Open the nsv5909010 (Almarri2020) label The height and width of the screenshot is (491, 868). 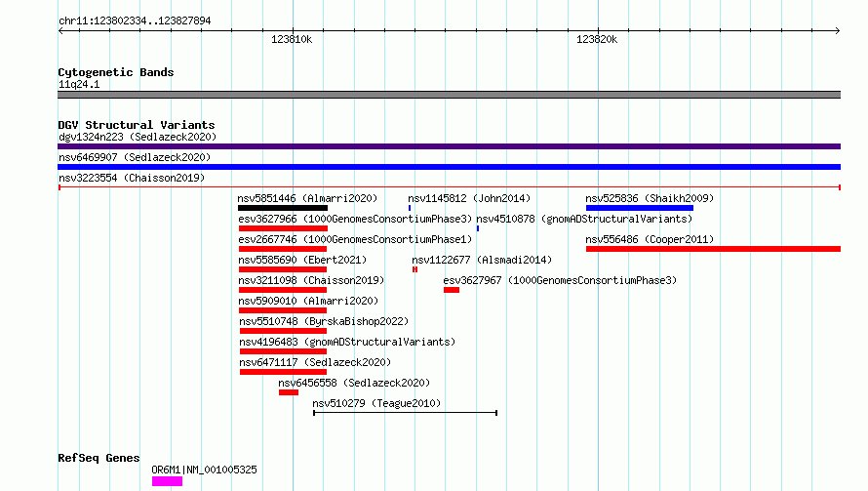point(308,301)
